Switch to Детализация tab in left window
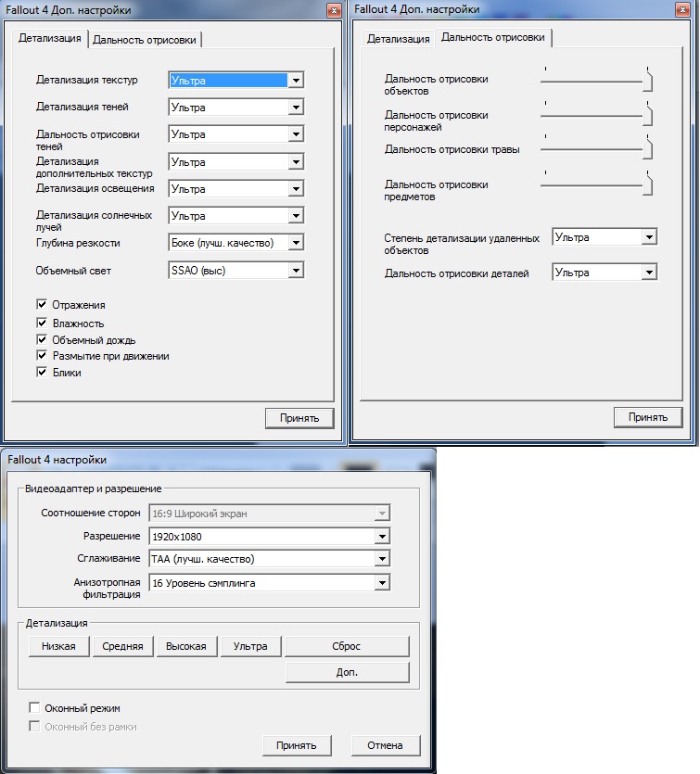The height and width of the screenshot is (774, 700). [50, 39]
